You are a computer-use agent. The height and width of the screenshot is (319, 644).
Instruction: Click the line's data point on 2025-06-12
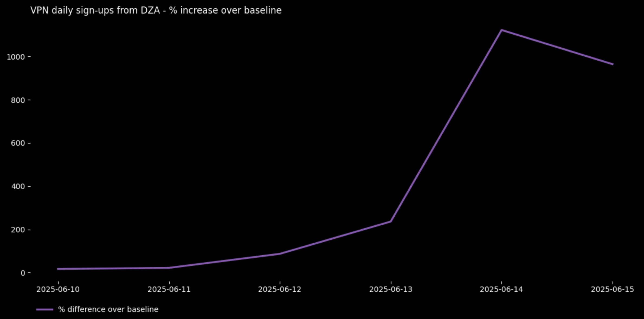click(x=280, y=254)
